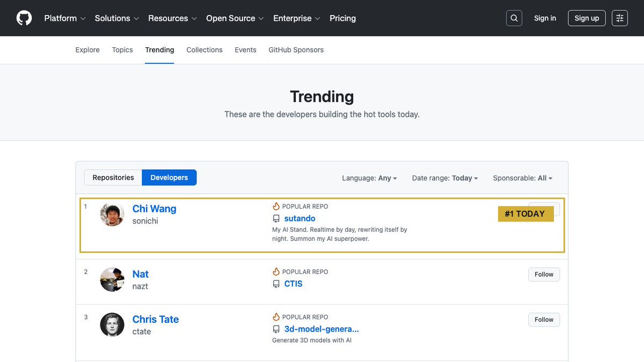Switch to Repositories view

pos(113,178)
